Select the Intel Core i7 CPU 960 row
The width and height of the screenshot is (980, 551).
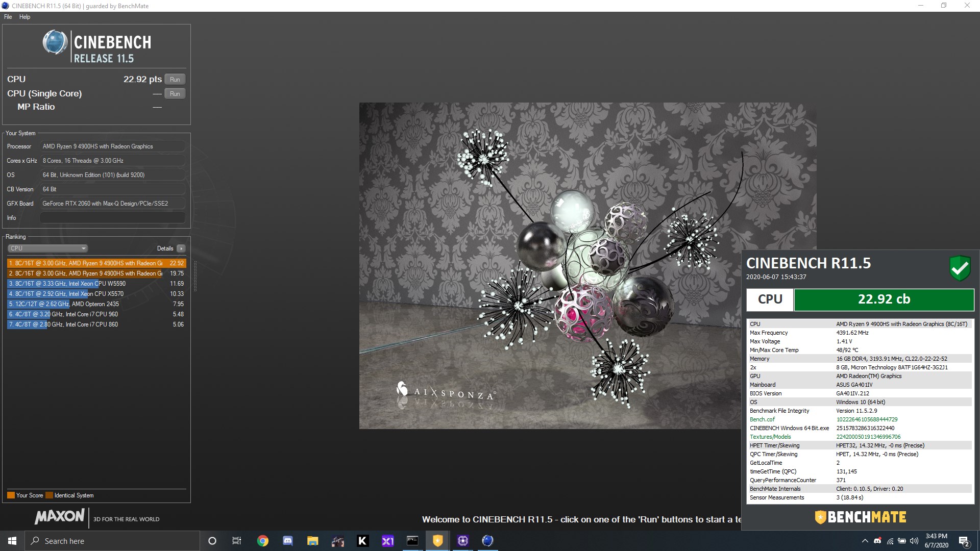(96, 314)
